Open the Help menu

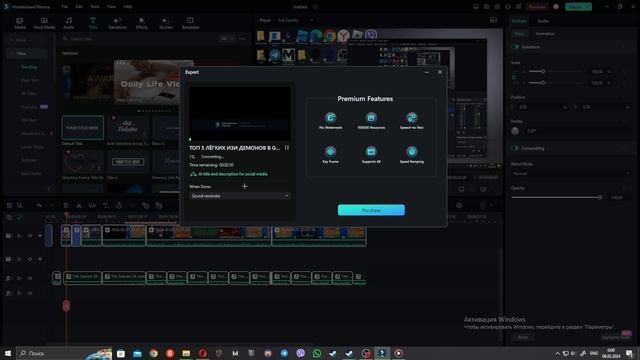[128, 7]
